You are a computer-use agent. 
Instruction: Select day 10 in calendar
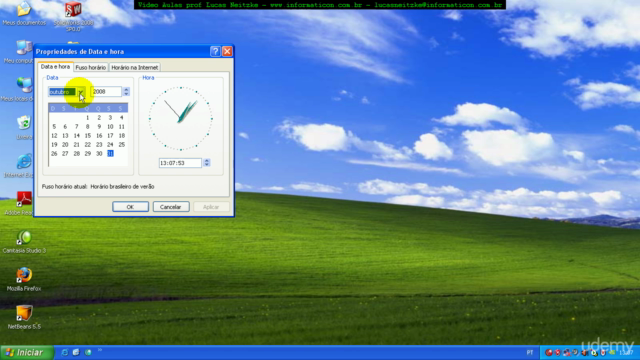(110, 127)
